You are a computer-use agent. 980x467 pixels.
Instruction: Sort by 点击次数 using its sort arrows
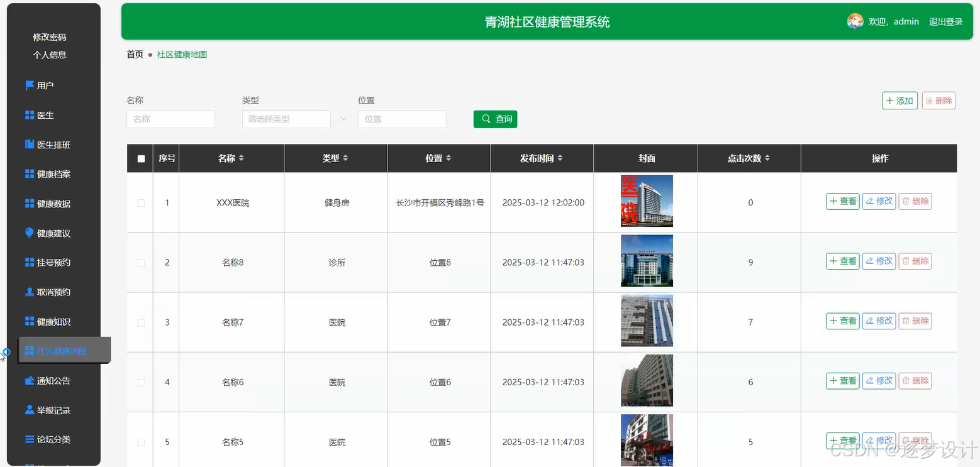(768, 158)
